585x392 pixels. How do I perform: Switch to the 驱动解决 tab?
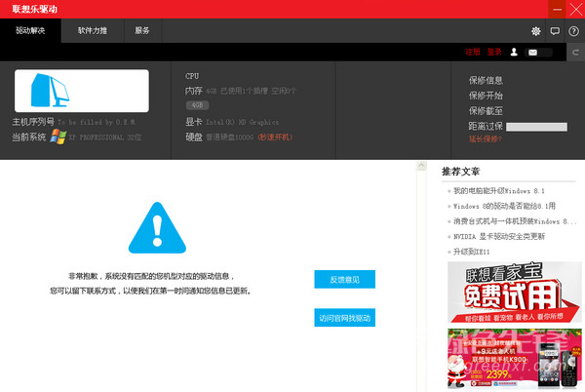point(30,30)
